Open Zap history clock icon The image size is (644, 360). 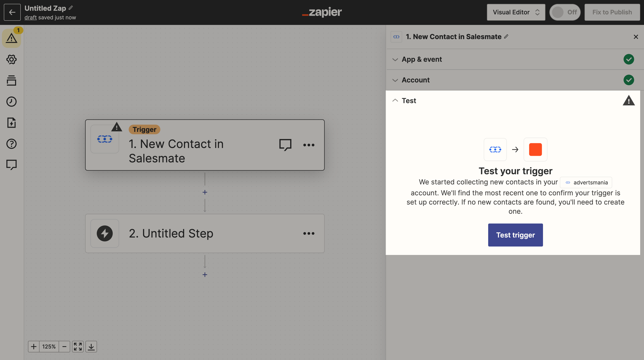(x=11, y=101)
